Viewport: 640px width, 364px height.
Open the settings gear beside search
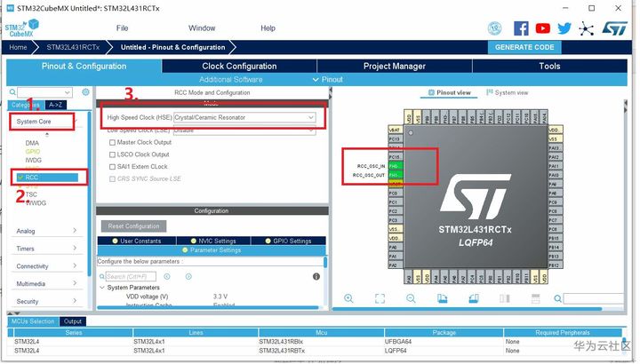(85, 92)
